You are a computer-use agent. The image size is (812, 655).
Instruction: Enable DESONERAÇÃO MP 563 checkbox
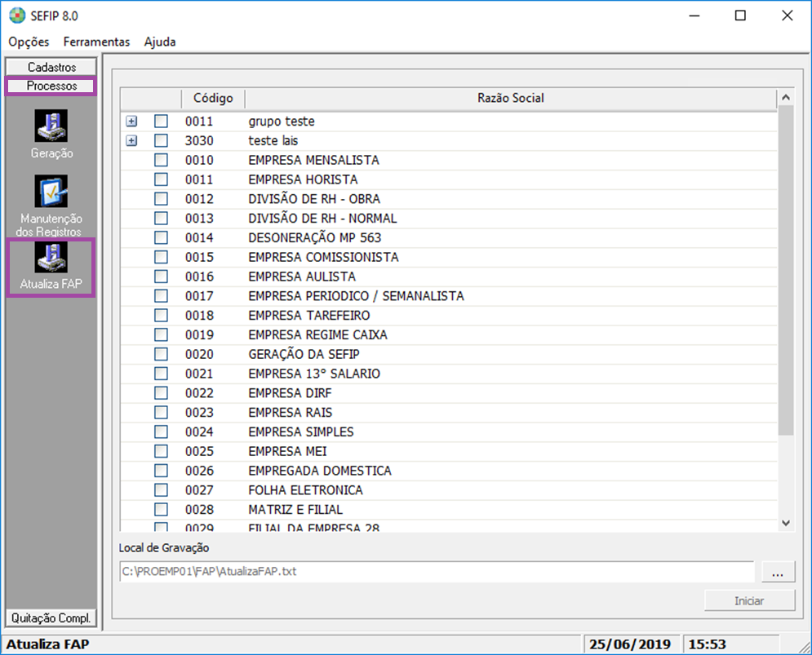[161, 237]
